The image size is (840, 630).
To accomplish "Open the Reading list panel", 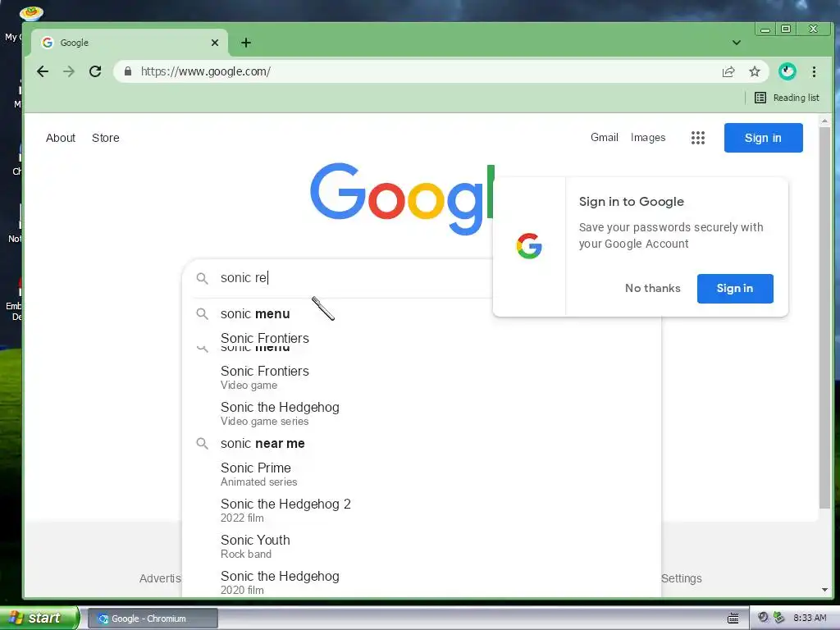I will (787, 98).
